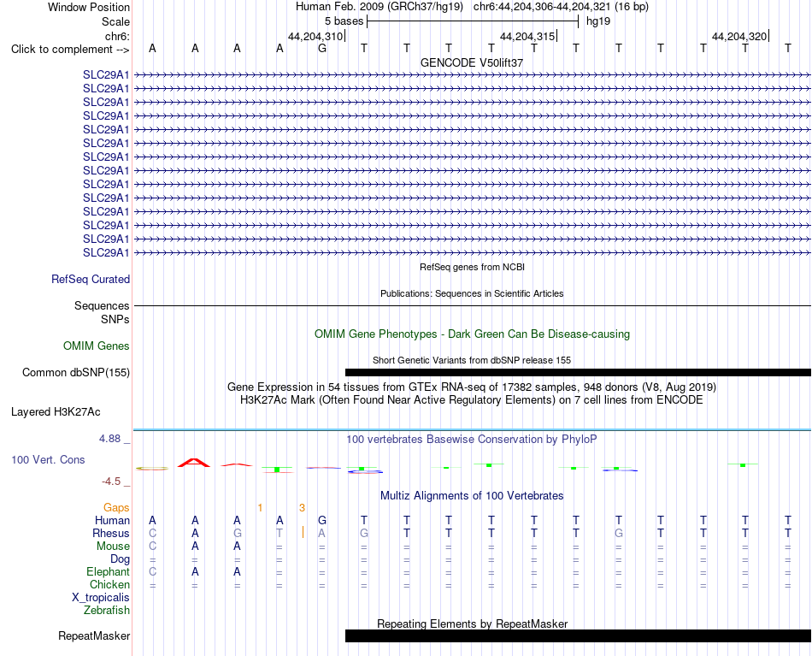
Task: Click the Chicken alignment row label
Action: click(x=109, y=585)
